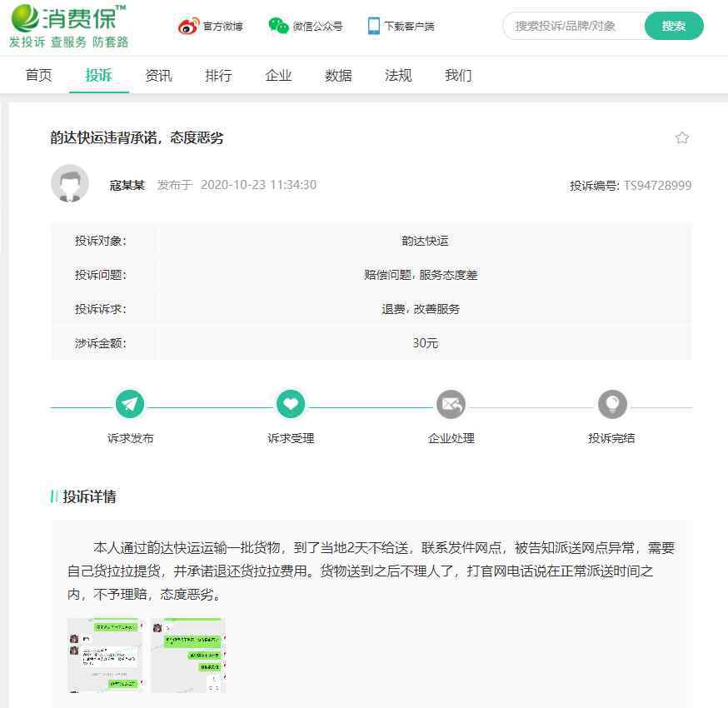Image resolution: width=728 pixels, height=708 pixels.
Task: Open the 法规 navigation tab
Action: tap(398, 75)
